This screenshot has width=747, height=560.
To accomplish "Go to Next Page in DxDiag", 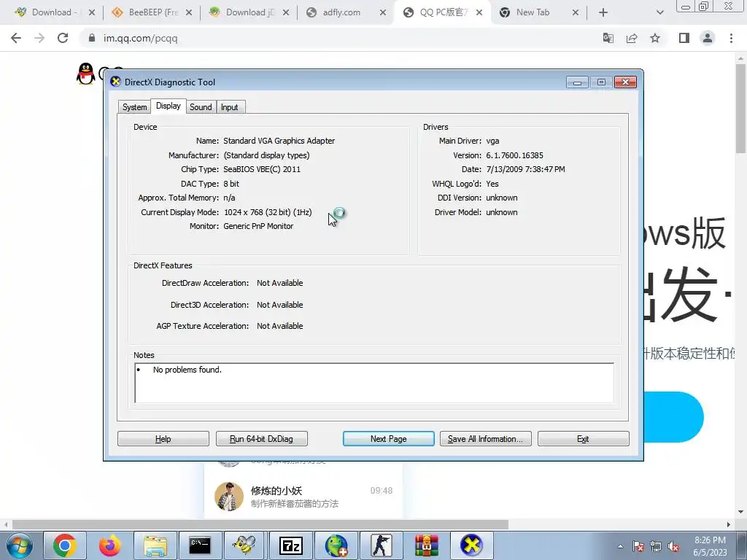I will (388, 438).
